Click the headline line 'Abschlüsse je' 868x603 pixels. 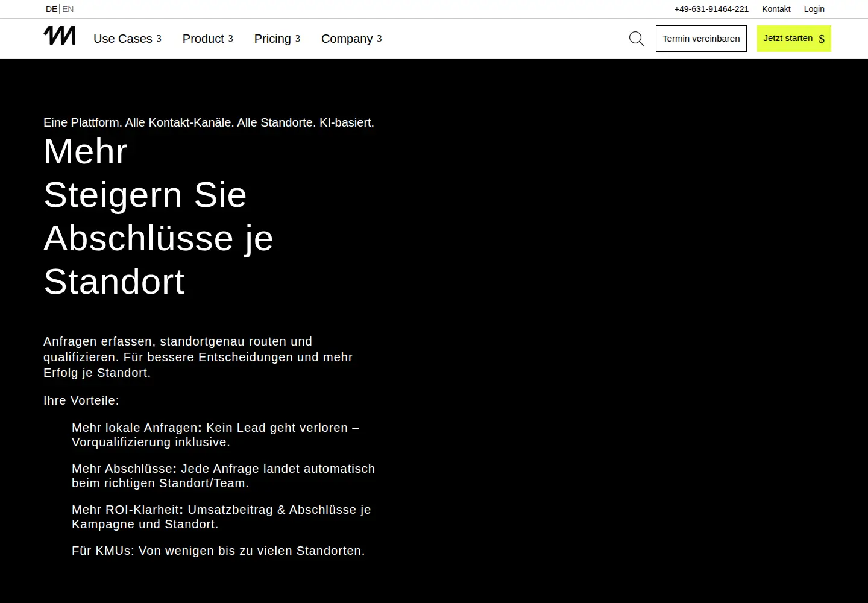pos(159,238)
